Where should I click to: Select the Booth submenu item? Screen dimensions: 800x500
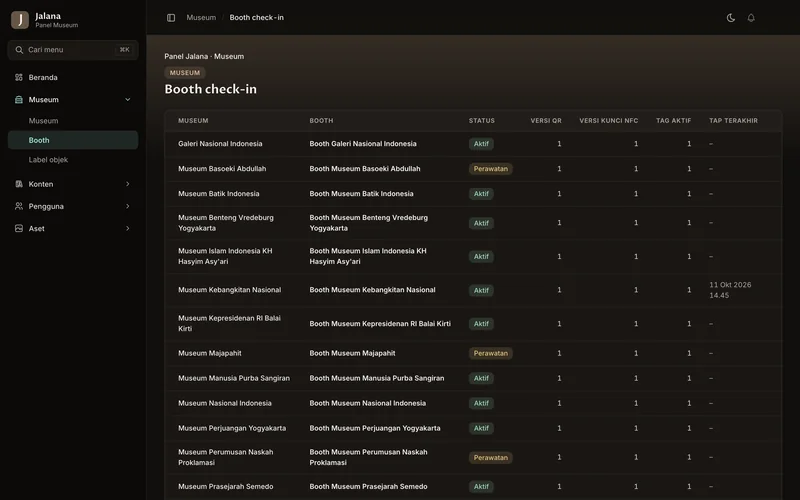pyautogui.click(x=73, y=140)
